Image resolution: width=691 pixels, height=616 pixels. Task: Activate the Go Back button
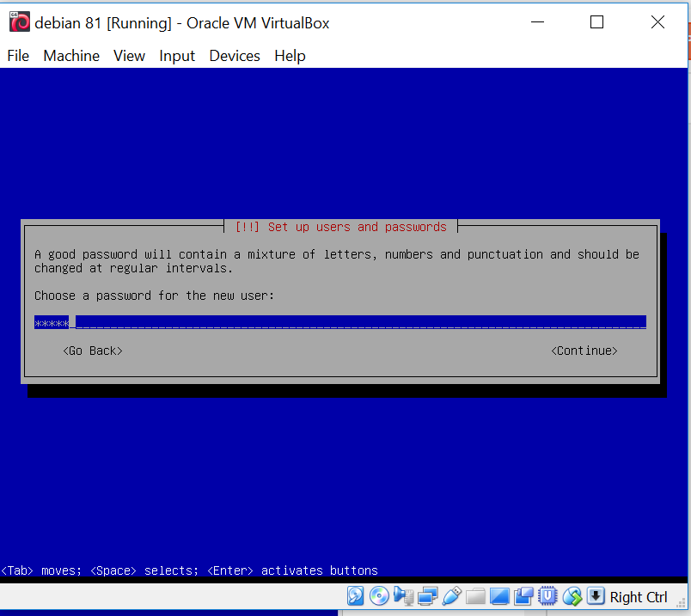93,351
